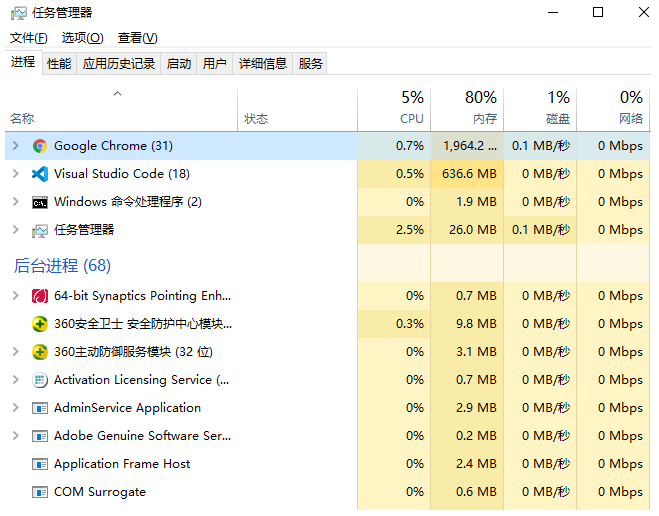Viewport: 659px width, 516px height.
Task: Click the 后台进程 (68) group heading
Action: tap(62, 266)
